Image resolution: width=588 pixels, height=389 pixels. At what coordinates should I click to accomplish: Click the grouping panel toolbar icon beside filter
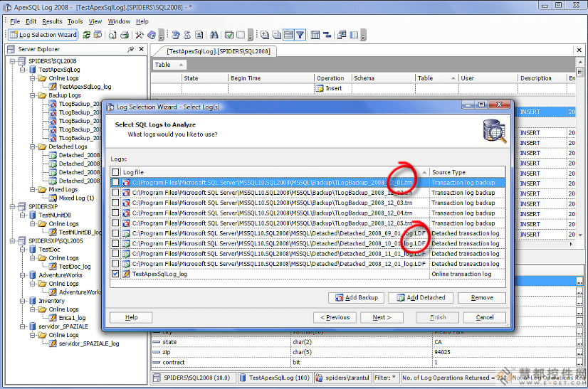click(288, 35)
